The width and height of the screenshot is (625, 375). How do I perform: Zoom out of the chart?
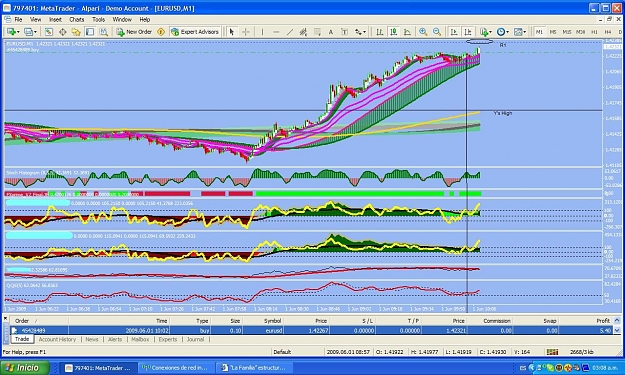click(x=437, y=32)
